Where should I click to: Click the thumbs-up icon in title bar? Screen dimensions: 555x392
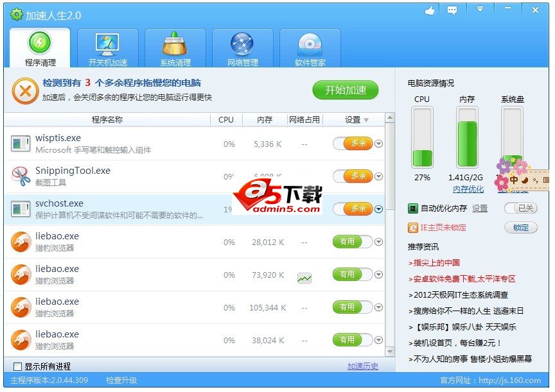click(430, 11)
